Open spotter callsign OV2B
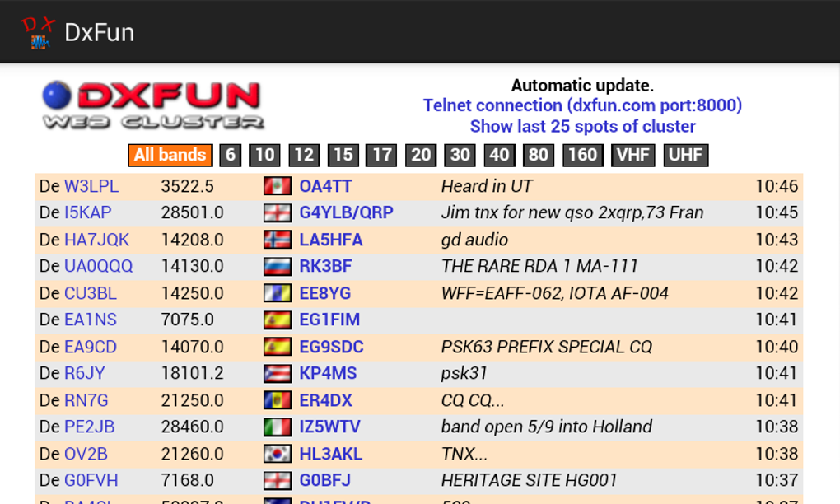 click(86, 455)
